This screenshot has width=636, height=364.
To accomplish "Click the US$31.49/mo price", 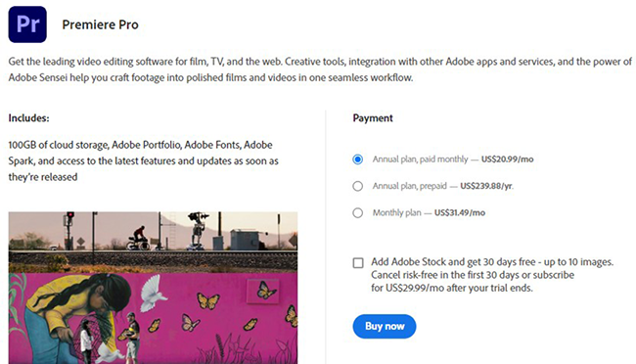I will 460,213.
